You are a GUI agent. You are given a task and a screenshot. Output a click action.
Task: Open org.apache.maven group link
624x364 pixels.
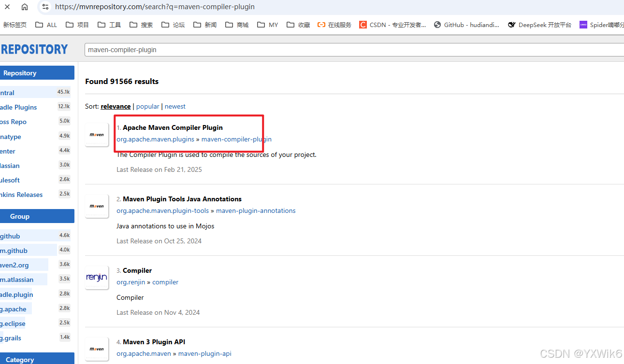coord(144,353)
